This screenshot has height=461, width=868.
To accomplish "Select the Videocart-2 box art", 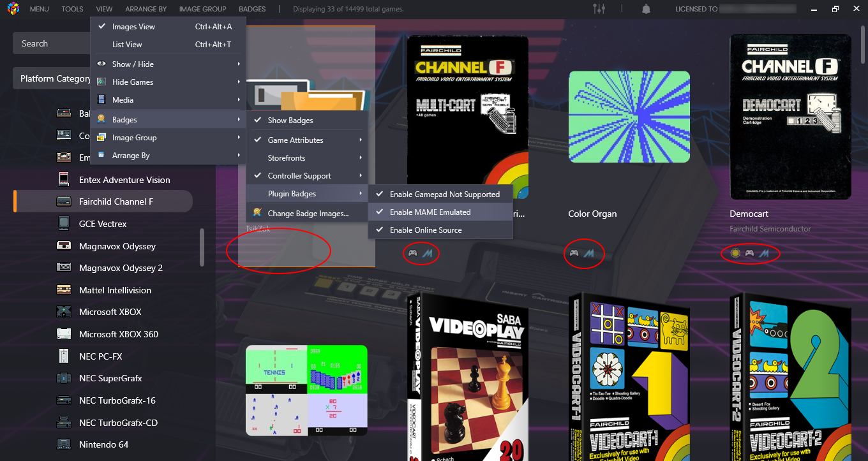I will click(791, 377).
